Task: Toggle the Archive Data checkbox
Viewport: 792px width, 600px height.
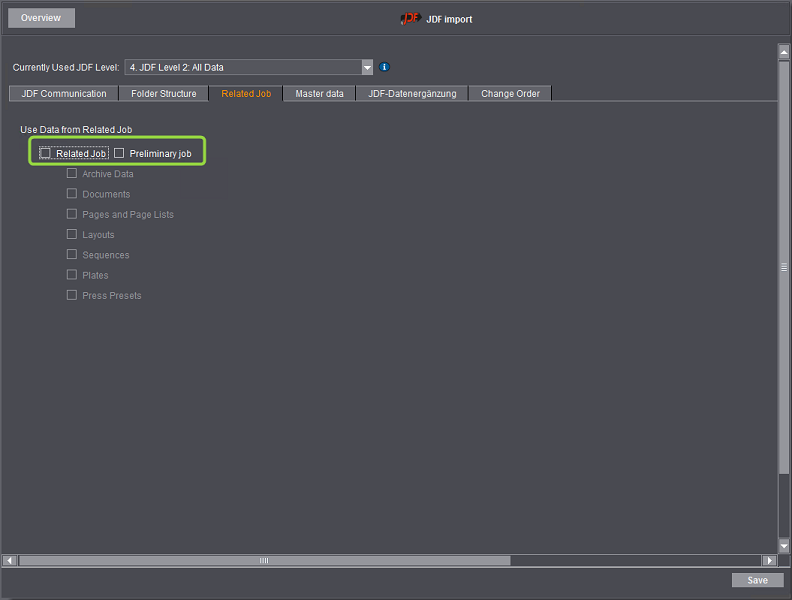Action: point(72,173)
